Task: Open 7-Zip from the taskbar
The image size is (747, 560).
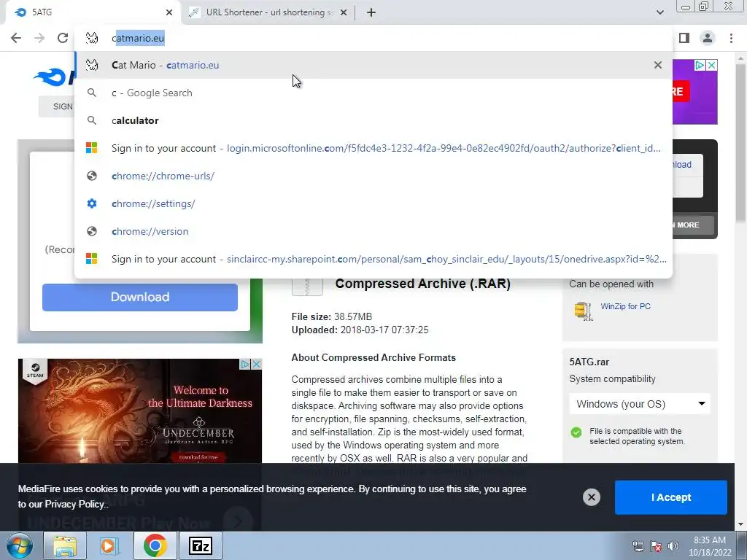Action: [200, 545]
